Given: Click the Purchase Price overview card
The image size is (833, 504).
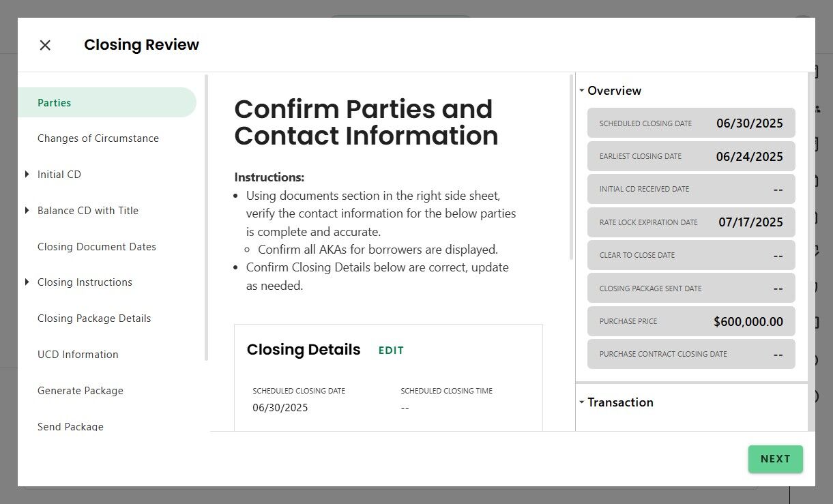Looking at the screenshot, I should click(x=691, y=321).
